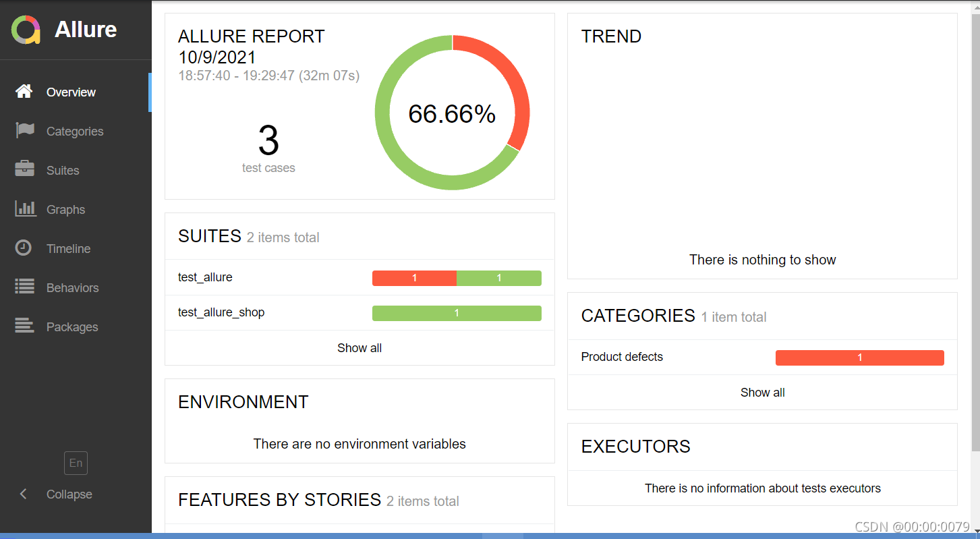Go to Categories in the sidebar
This screenshot has height=539, width=980.
[75, 132]
